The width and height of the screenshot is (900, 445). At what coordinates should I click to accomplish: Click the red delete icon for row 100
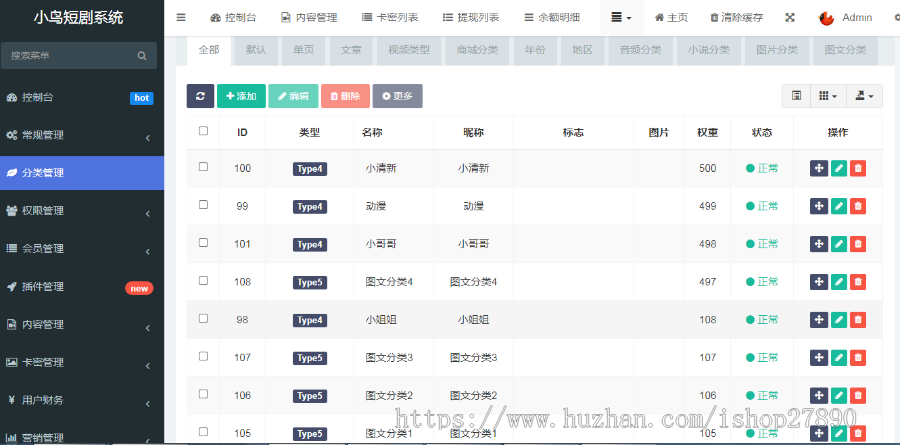click(858, 168)
